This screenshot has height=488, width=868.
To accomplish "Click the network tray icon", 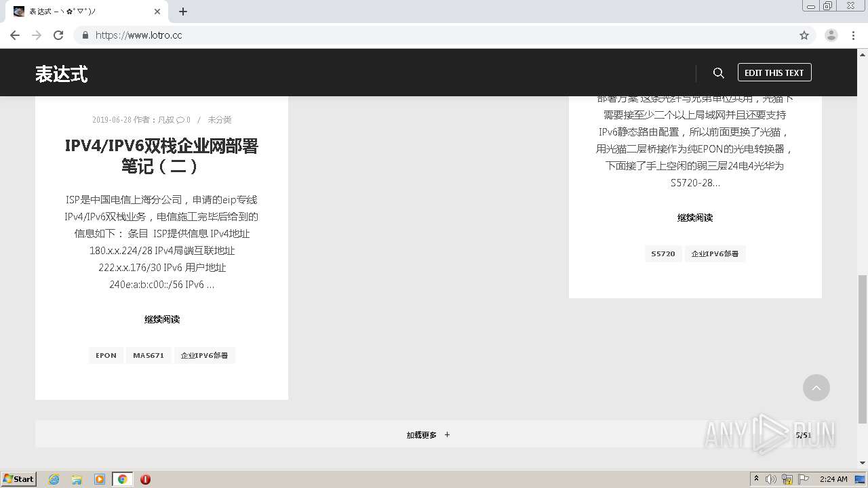I will (x=787, y=479).
